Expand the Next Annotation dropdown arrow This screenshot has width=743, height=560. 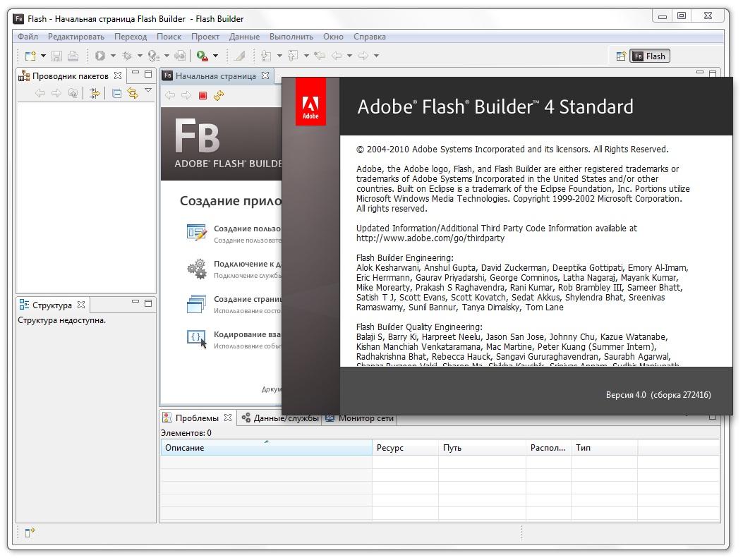(x=279, y=56)
